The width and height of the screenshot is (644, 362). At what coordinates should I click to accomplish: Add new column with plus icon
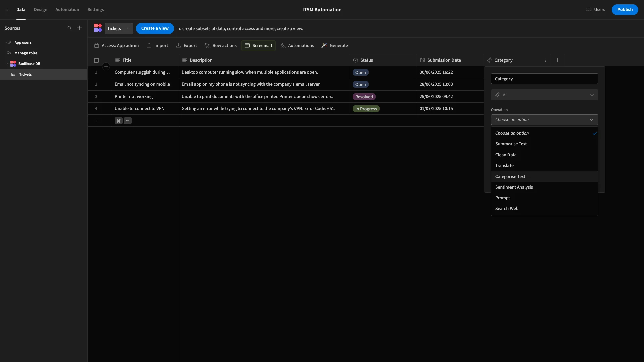pos(557,60)
